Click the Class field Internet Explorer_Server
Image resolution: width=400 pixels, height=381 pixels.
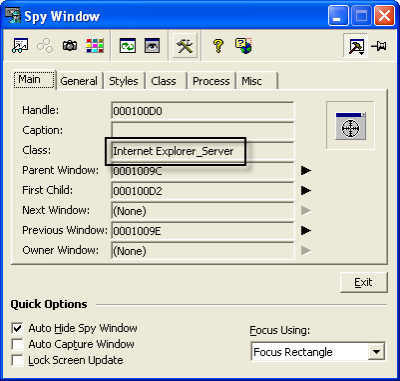[x=203, y=151]
